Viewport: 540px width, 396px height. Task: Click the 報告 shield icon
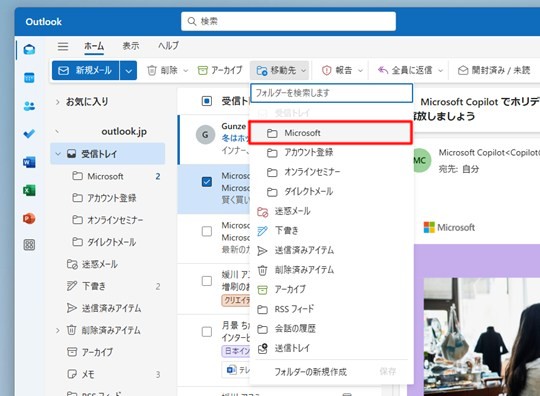pyautogui.click(x=326, y=71)
